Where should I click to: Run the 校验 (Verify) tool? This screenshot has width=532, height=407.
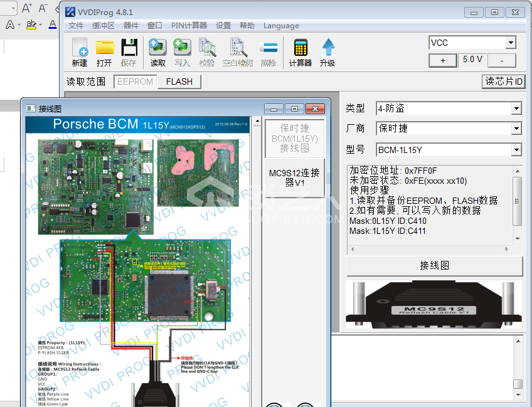pos(207,53)
